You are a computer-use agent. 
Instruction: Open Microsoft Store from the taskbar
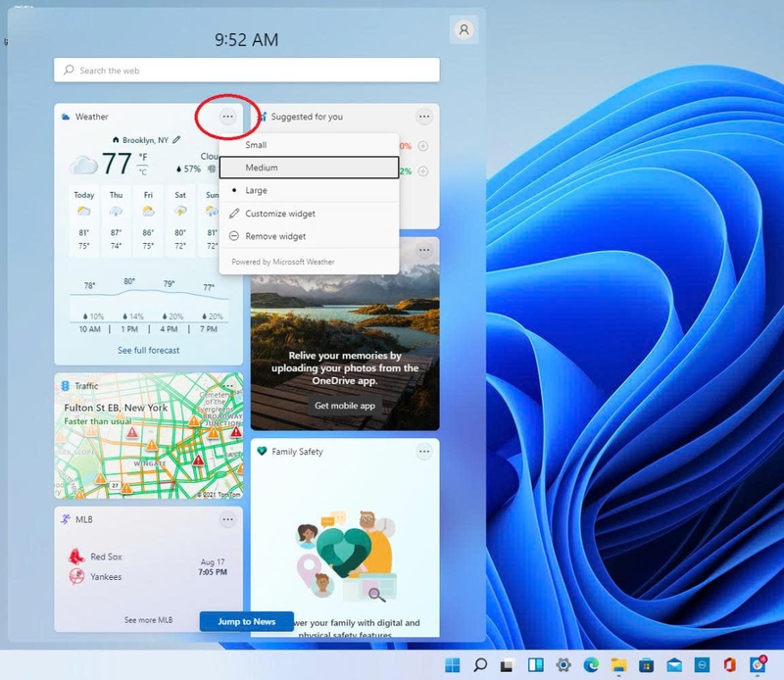(x=647, y=663)
